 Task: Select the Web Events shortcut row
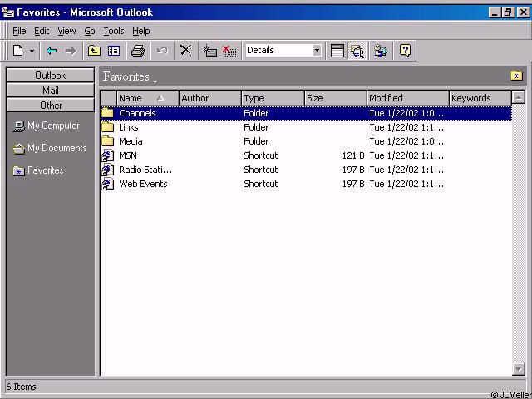306,184
